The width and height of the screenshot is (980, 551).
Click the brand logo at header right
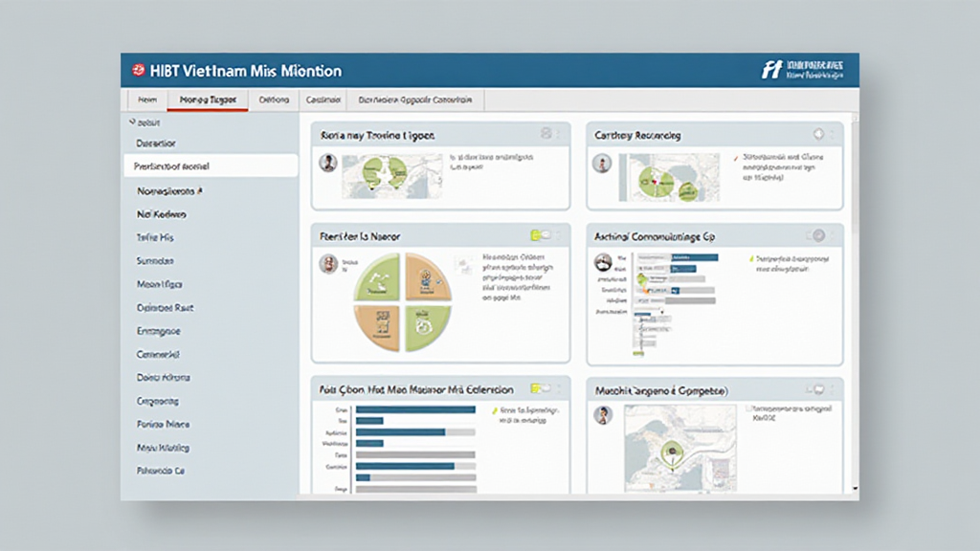click(x=771, y=70)
